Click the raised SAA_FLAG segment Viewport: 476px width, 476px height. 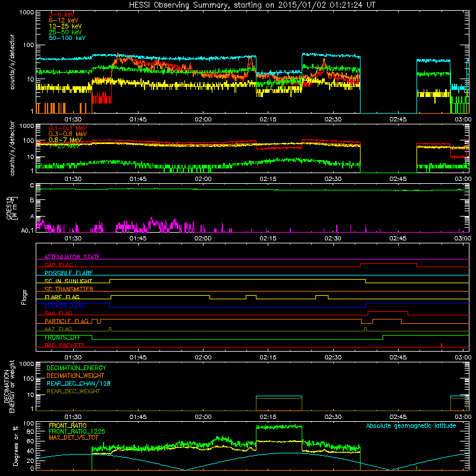click(388, 311)
